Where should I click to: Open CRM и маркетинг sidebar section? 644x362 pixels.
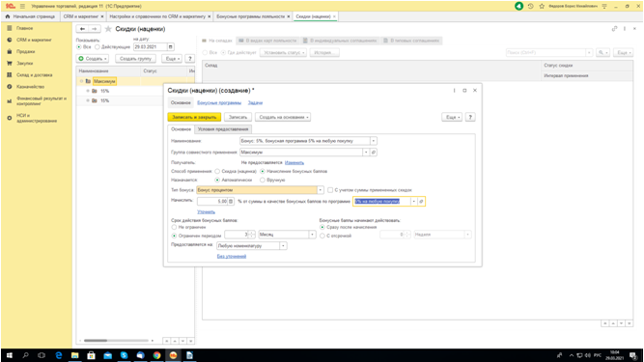[x=34, y=40]
